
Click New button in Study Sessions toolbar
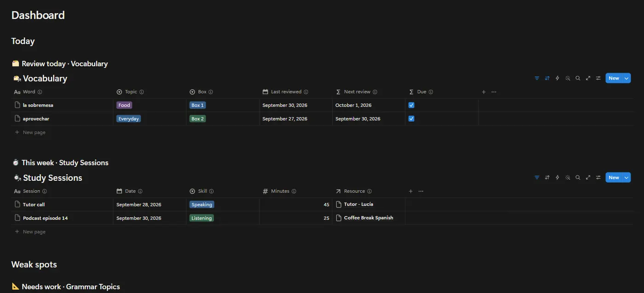click(x=614, y=178)
